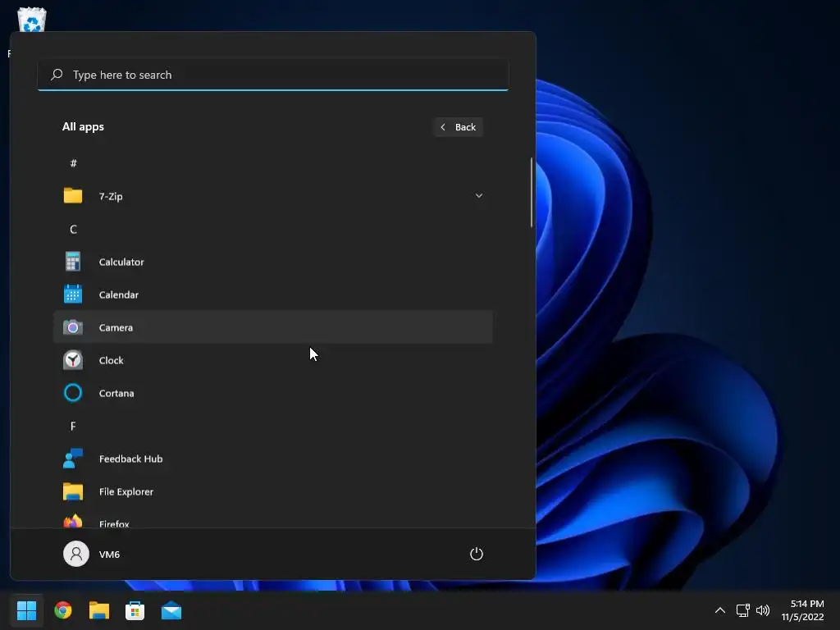The width and height of the screenshot is (840, 630).
Task: Jump to the # letter header
Action: tap(73, 163)
